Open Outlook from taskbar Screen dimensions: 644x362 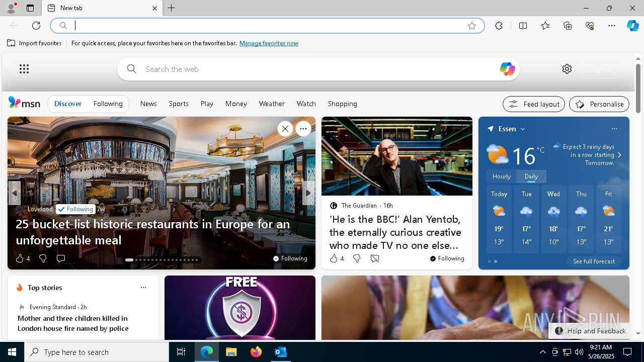tap(280, 352)
